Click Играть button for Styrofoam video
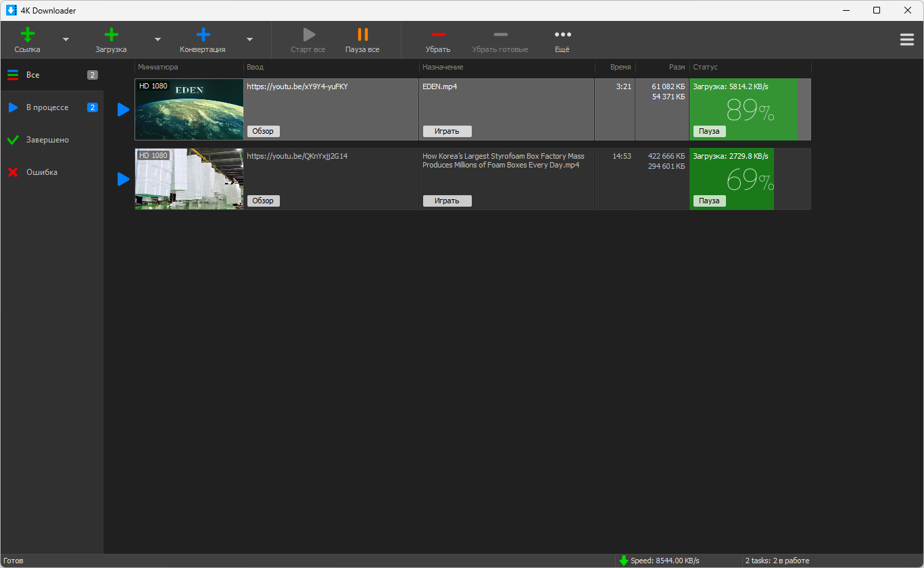 447,201
